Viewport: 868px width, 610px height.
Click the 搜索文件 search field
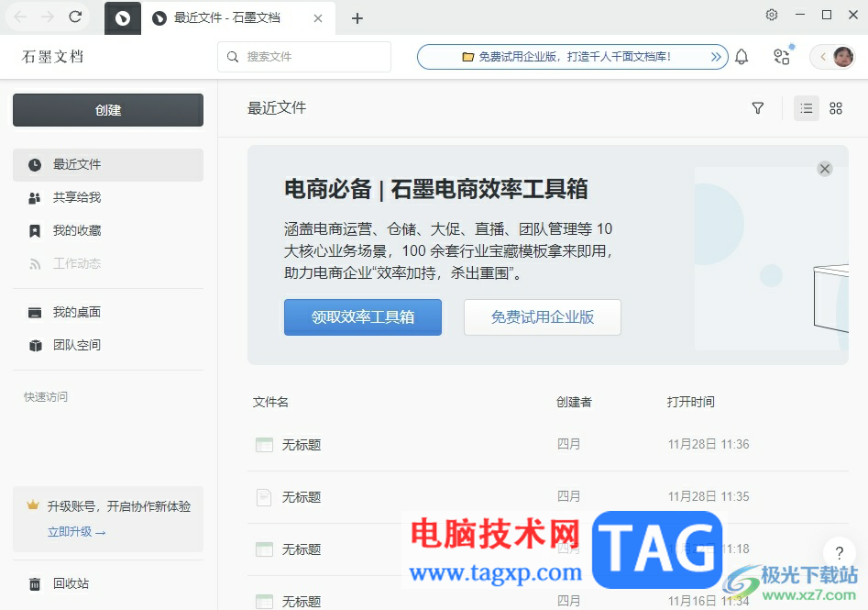click(304, 57)
